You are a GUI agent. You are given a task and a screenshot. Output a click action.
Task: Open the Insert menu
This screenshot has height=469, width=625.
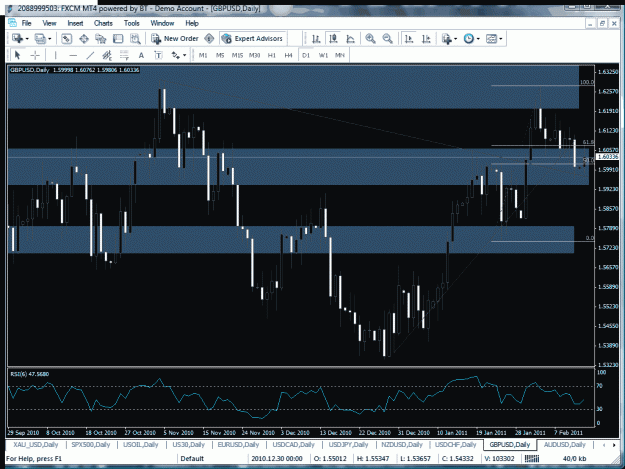(x=75, y=23)
